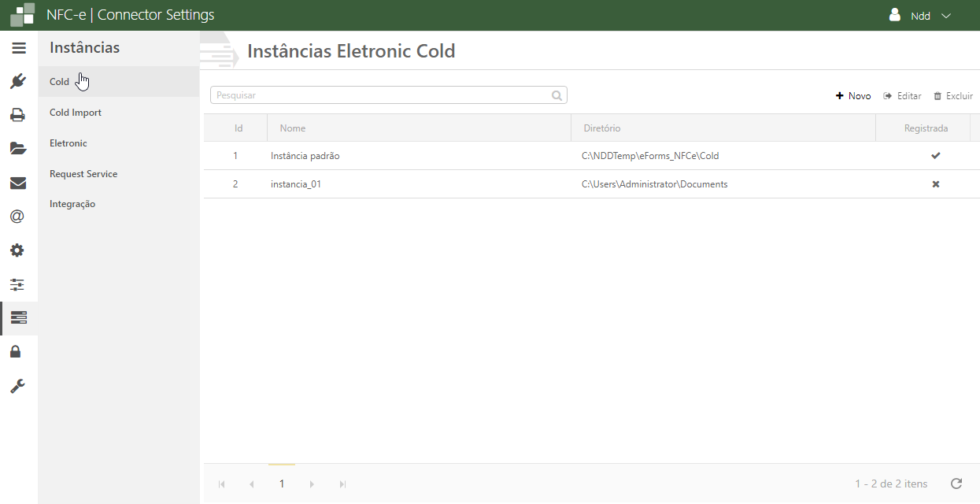Open the plug connector icon in sidebar

pos(19,81)
